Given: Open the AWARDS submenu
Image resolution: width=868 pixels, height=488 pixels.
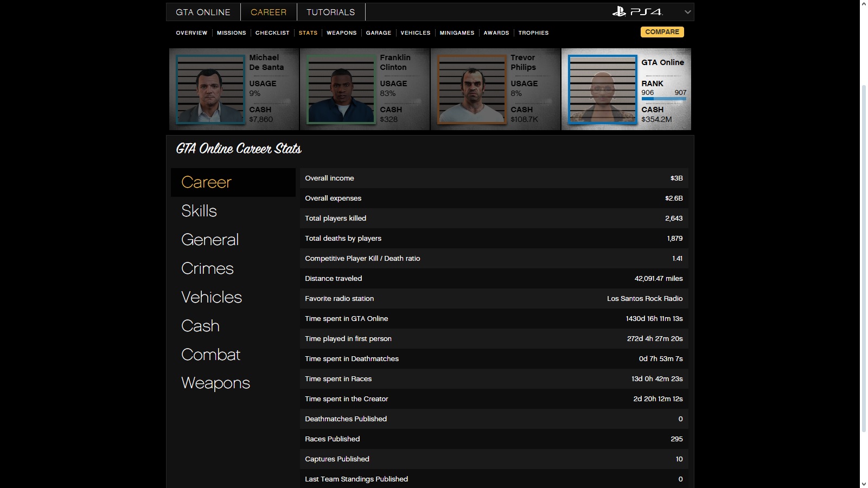Looking at the screenshot, I should pyautogui.click(x=496, y=33).
